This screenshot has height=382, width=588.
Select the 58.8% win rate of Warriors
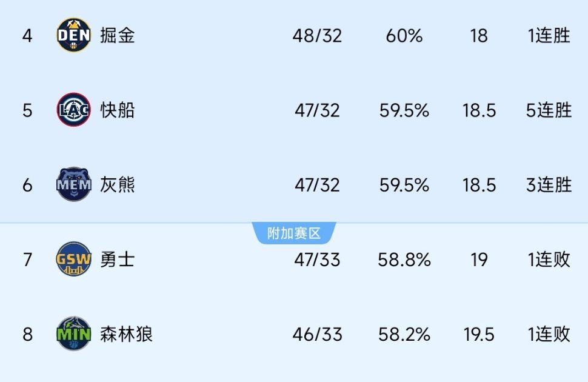click(404, 260)
